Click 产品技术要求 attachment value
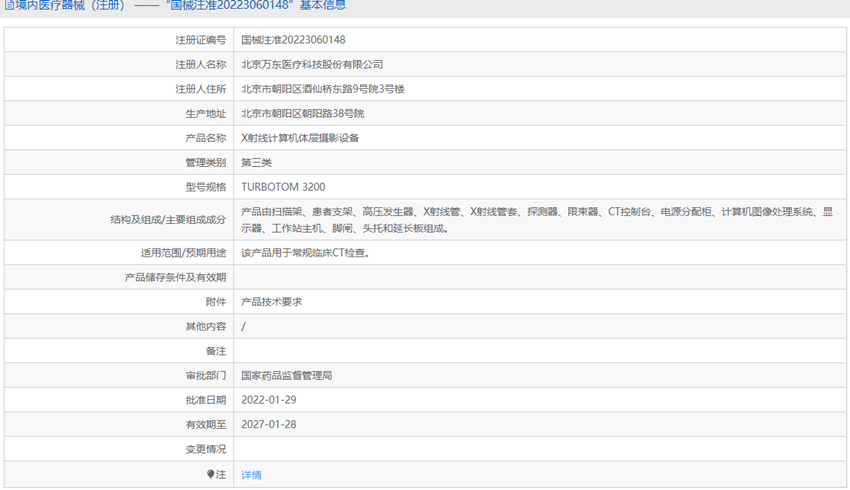This screenshot has width=850, height=490. [272, 302]
